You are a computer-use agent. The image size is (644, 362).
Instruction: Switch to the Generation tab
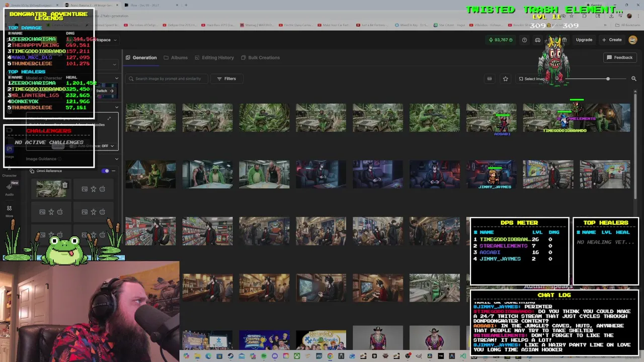pyautogui.click(x=141, y=57)
